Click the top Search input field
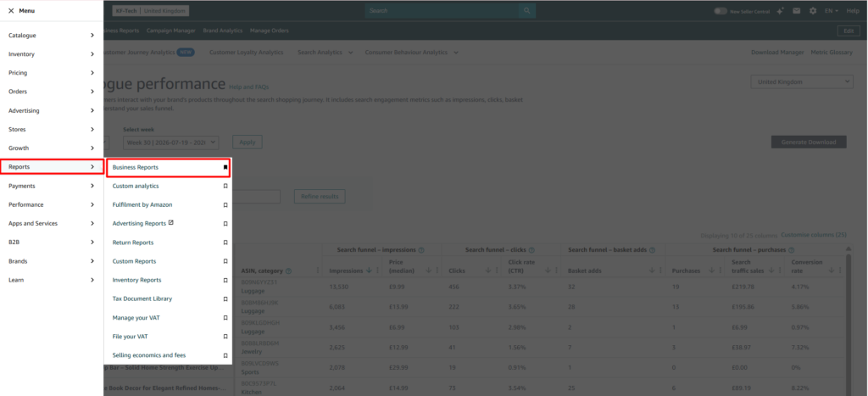Viewport: 868px width, 396px height. [x=442, y=10]
